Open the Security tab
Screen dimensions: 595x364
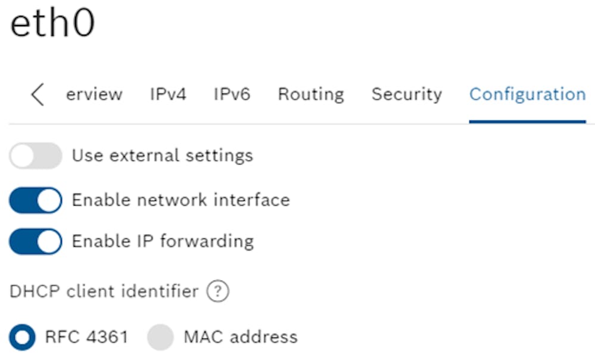(x=407, y=95)
